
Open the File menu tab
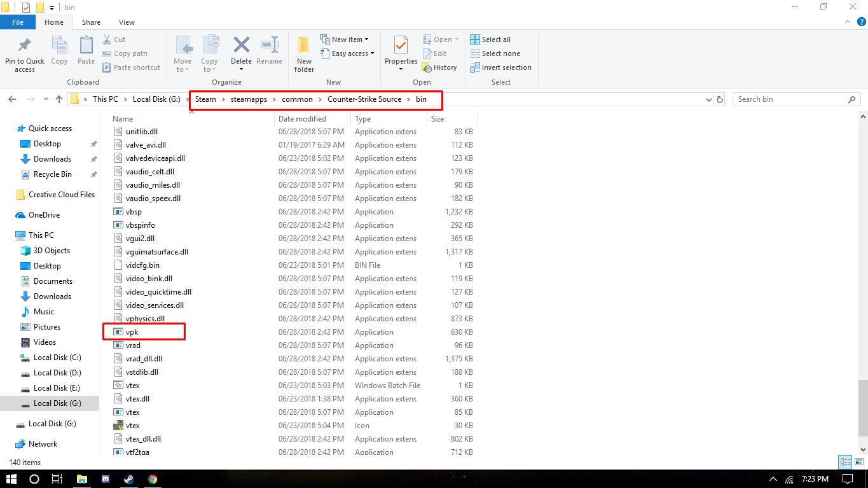point(18,22)
